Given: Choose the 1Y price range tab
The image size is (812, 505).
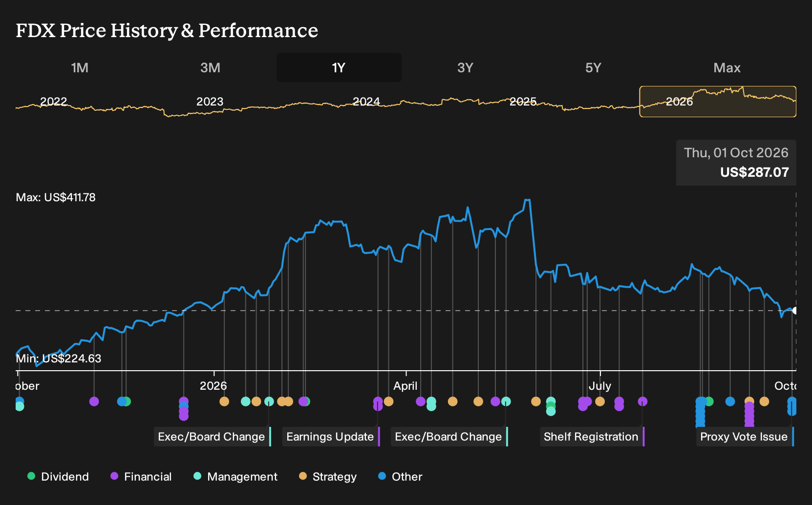Looking at the screenshot, I should tap(339, 67).
